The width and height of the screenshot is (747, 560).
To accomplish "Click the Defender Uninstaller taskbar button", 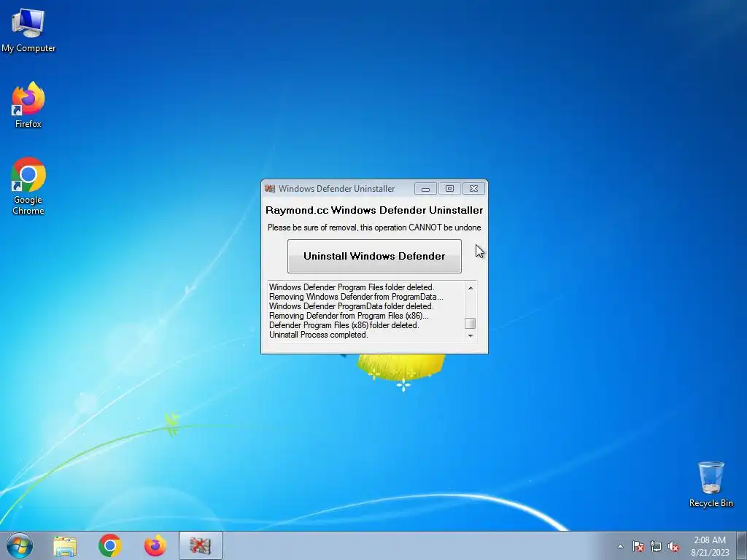I will point(200,545).
